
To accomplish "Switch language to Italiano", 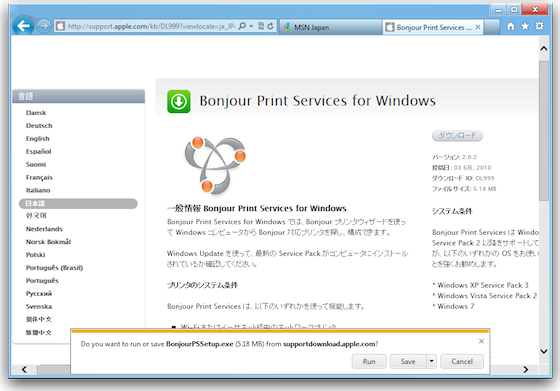I will pyautogui.click(x=38, y=190).
